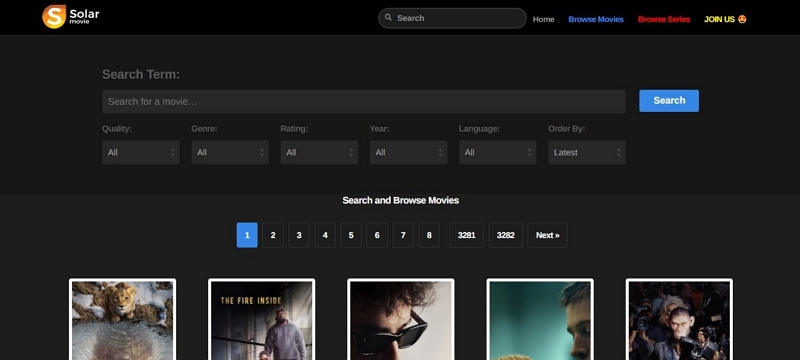Click the heart-eyes emoji beside JOIN US
This screenshot has width=800, height=360.
tap(742, 19)
